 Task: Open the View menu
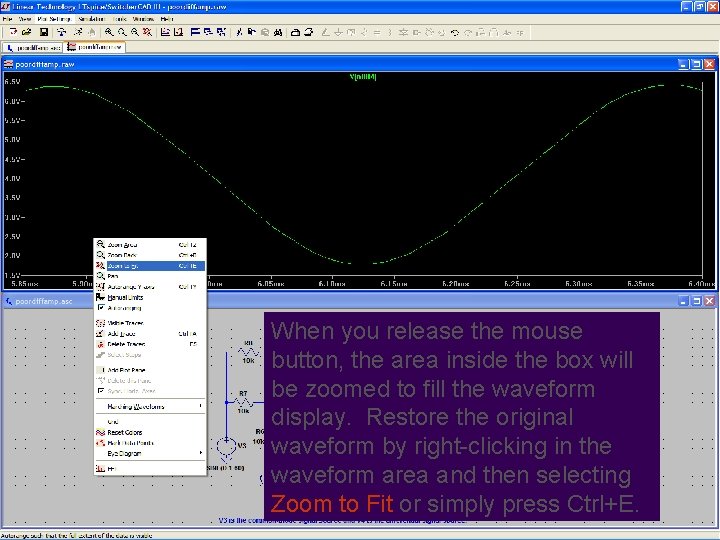click(25, 19)
